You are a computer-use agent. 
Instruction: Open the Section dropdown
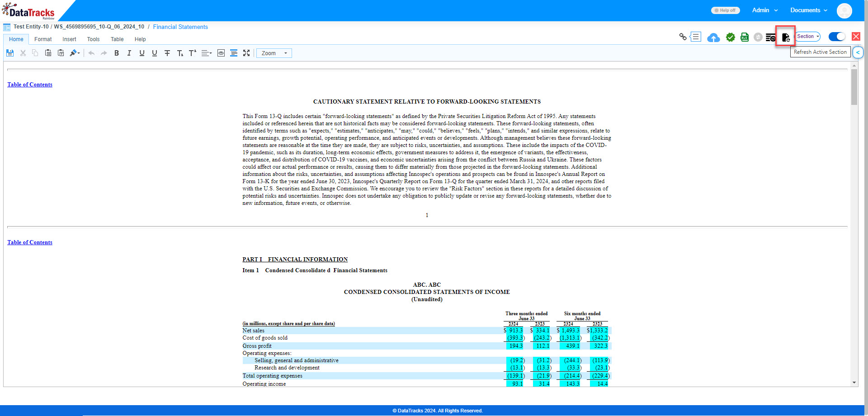click(x=808, y=37)
